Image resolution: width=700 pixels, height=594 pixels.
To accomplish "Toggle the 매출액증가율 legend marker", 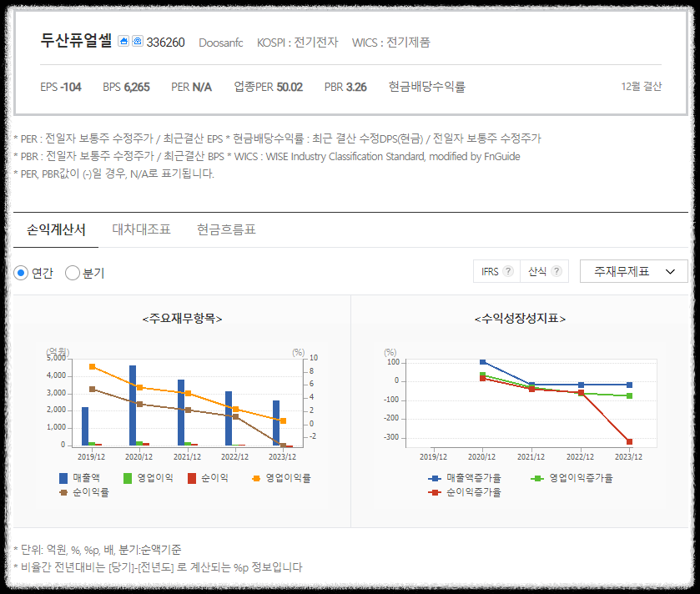I will (x=435, y=478).
